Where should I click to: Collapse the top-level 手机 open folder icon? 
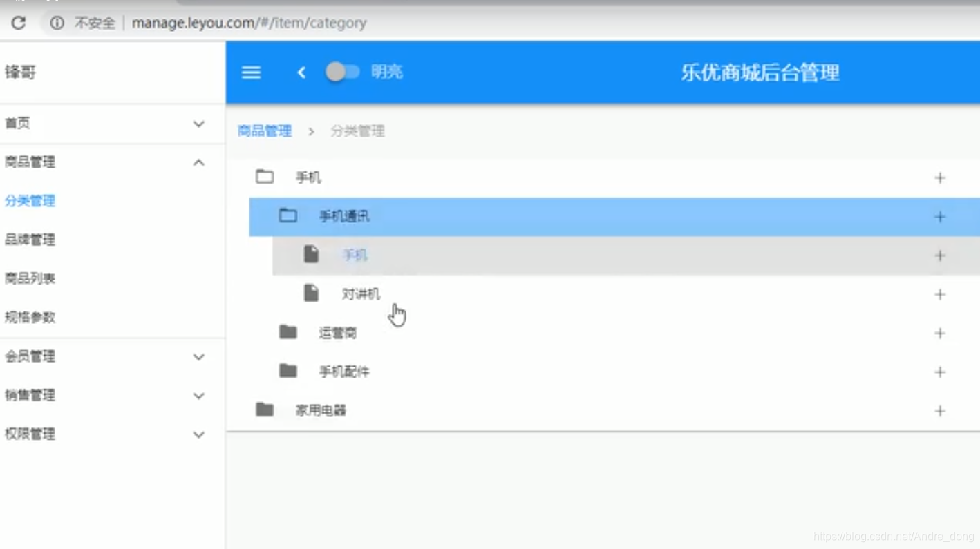[x=265, y=177]
